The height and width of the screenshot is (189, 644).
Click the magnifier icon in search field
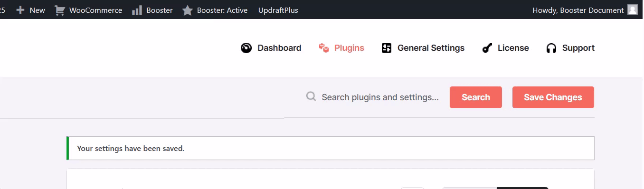pyautogui.click(x=311, y=97)
